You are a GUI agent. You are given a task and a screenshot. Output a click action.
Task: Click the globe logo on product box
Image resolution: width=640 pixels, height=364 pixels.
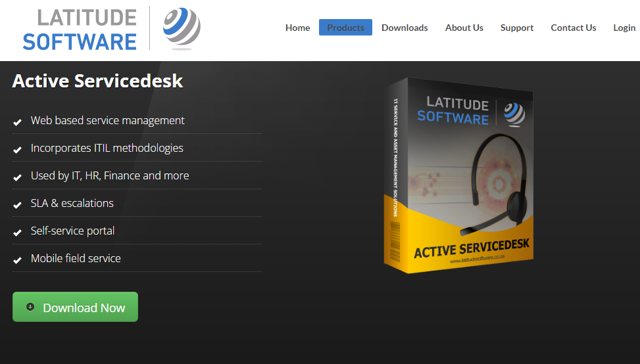pyautogui.click(x=514, y=114)
